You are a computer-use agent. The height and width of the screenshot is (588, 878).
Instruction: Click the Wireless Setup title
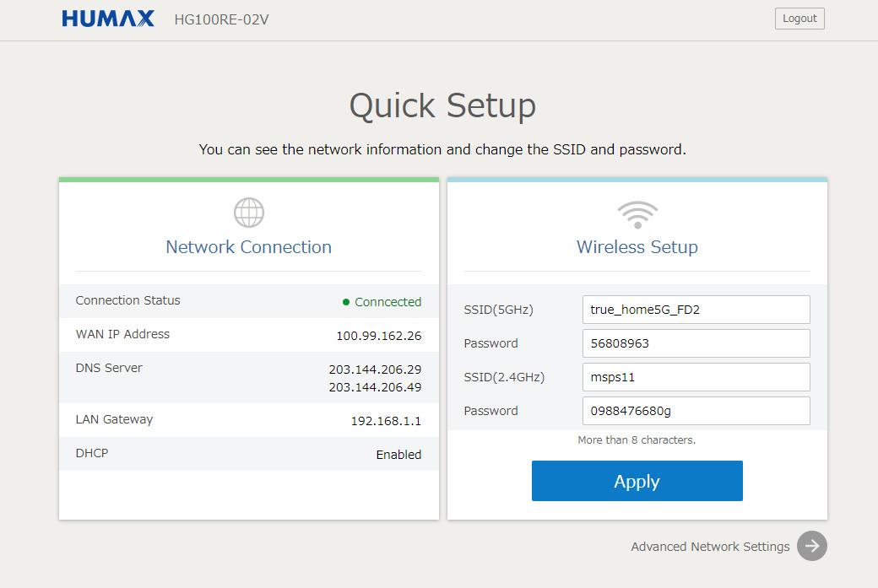coord(637,246)
